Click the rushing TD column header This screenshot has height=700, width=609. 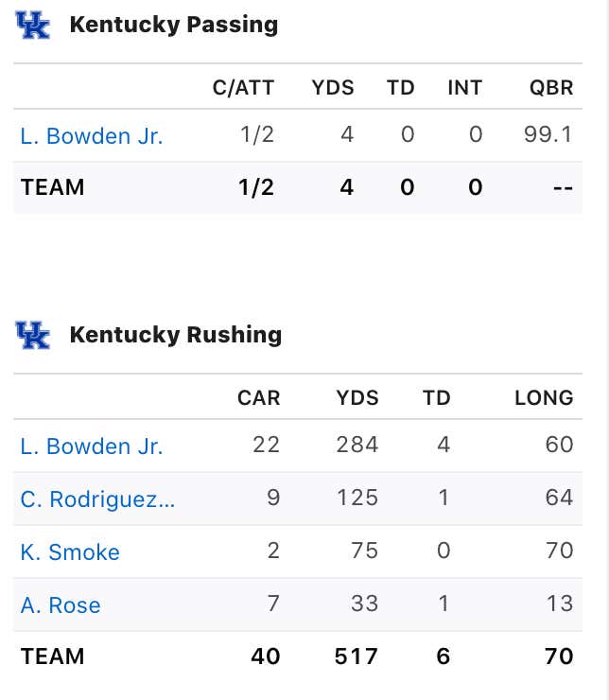[436, 397]
